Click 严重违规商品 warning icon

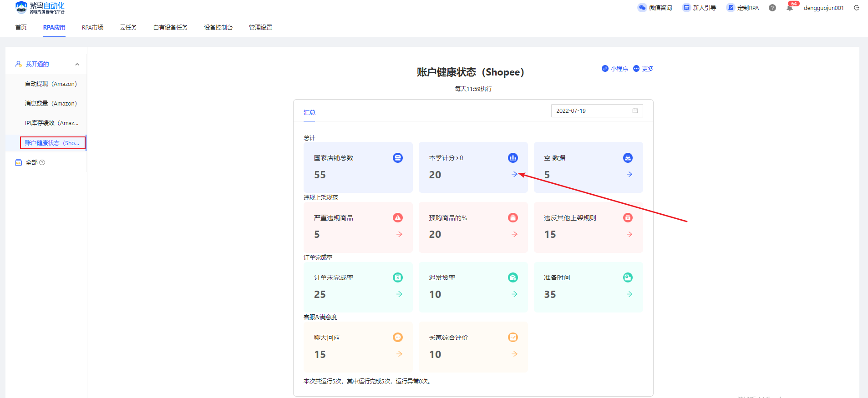pyautogui.click(x=398, y=218)
